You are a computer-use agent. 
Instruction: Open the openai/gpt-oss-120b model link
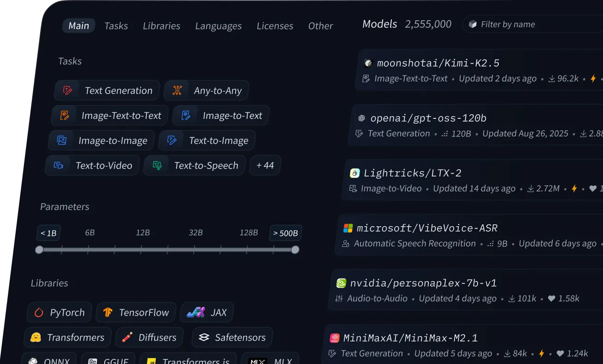coord(428,118)
